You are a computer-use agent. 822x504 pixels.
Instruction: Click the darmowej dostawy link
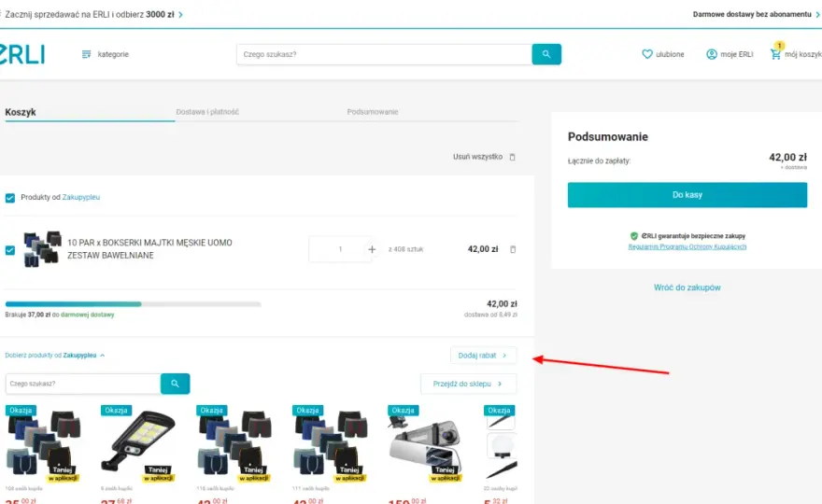point(87,315)
